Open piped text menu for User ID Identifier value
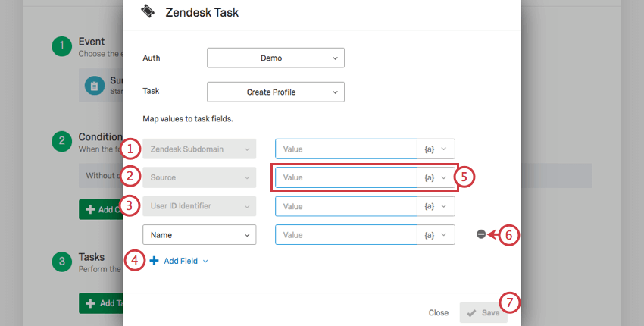 (436, 206)
